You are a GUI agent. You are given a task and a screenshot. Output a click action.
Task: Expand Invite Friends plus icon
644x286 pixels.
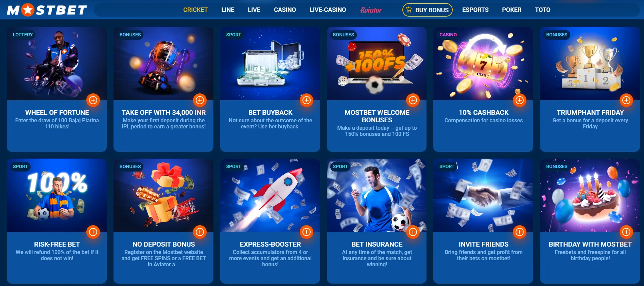(520, 232)
